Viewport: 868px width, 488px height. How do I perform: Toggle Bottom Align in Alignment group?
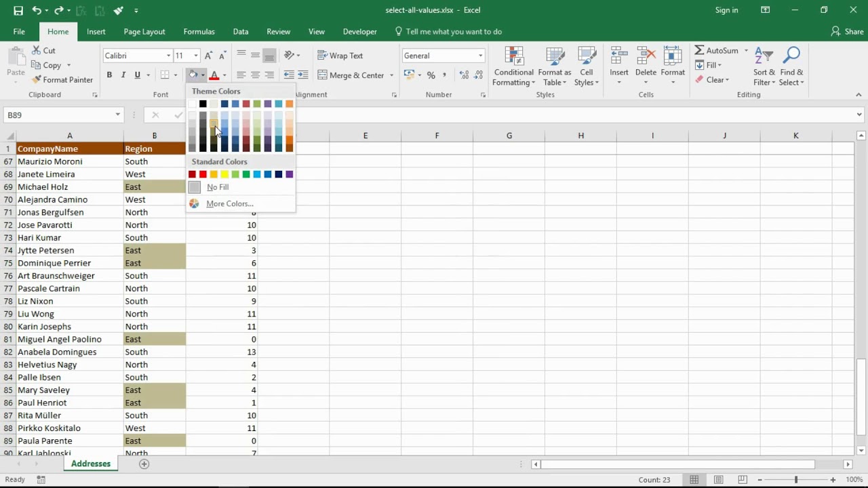[269, 56]
